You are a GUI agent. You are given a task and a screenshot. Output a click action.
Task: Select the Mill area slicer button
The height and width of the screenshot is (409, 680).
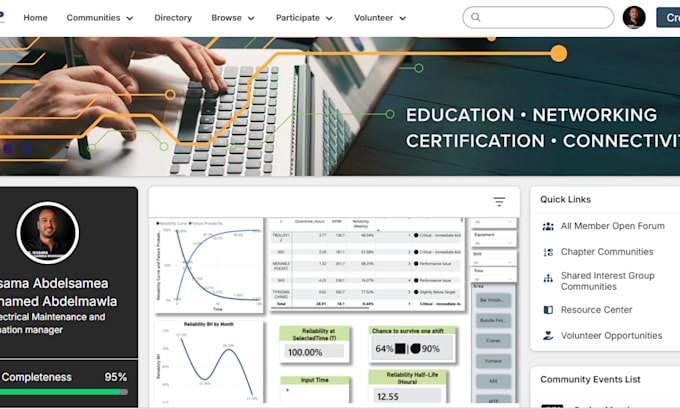pos(494,381)
